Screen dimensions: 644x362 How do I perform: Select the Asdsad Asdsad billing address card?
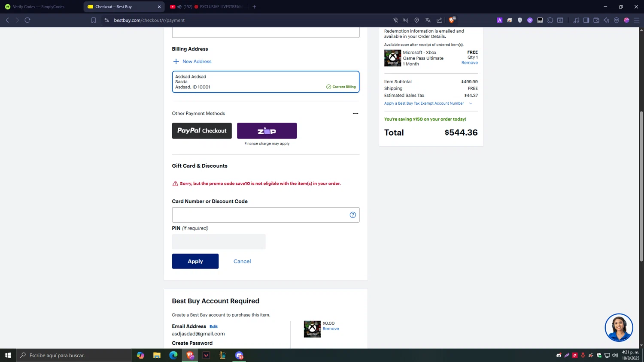266,82
